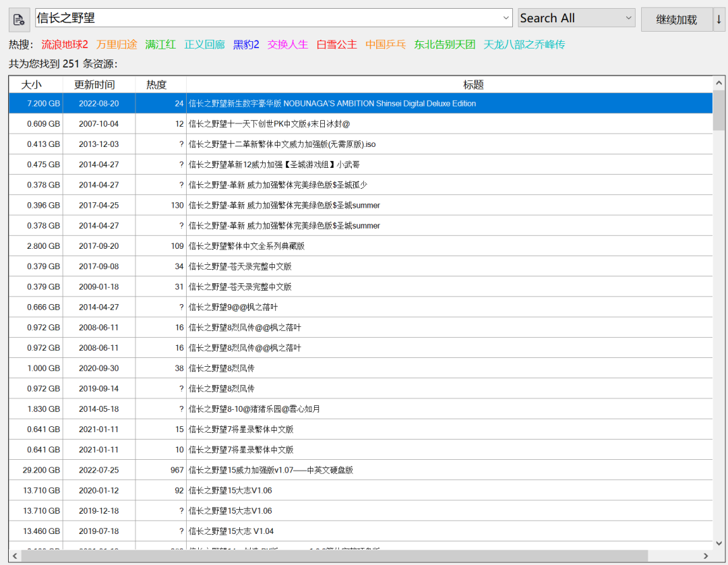Select 15大志V1.06 row dated 2019-12-18
The width and height of the screenshot is (728, 565).
click(361, 511)
